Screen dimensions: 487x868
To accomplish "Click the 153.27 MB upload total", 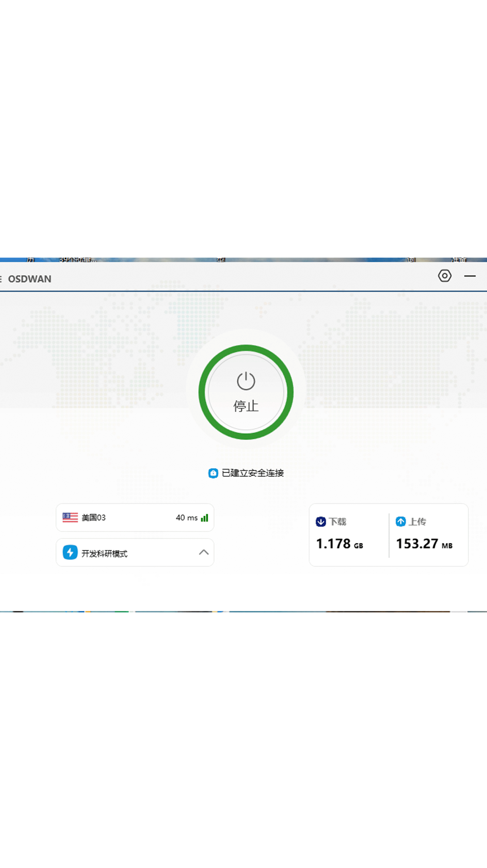I will (424, 544).
